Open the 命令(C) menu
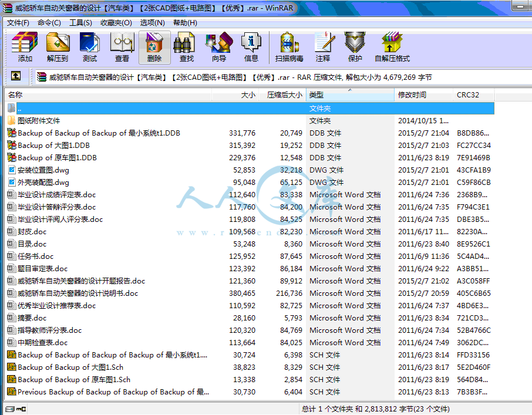The height and width of the screenshot is (415, 532). tap(49, 23)
